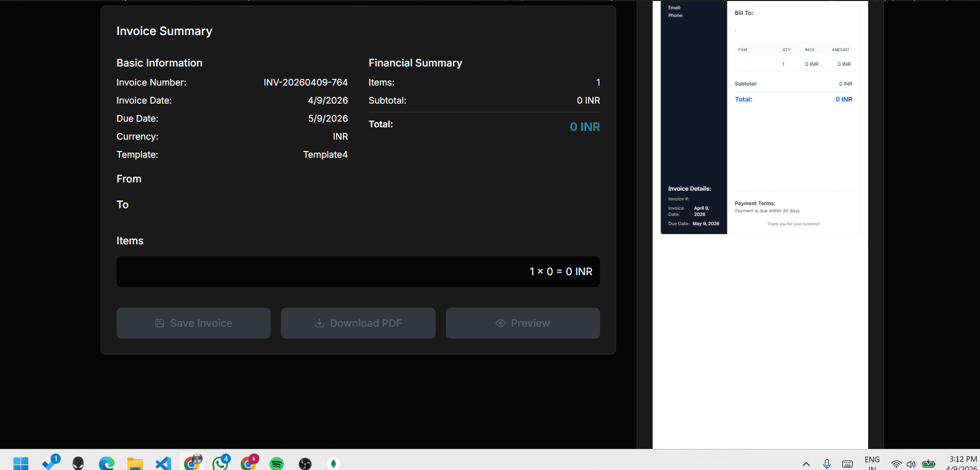Viewport: 980px width, 470px height.
Task: Click the Wi-Fi network icon in the tray
Action: coord(896,464)
